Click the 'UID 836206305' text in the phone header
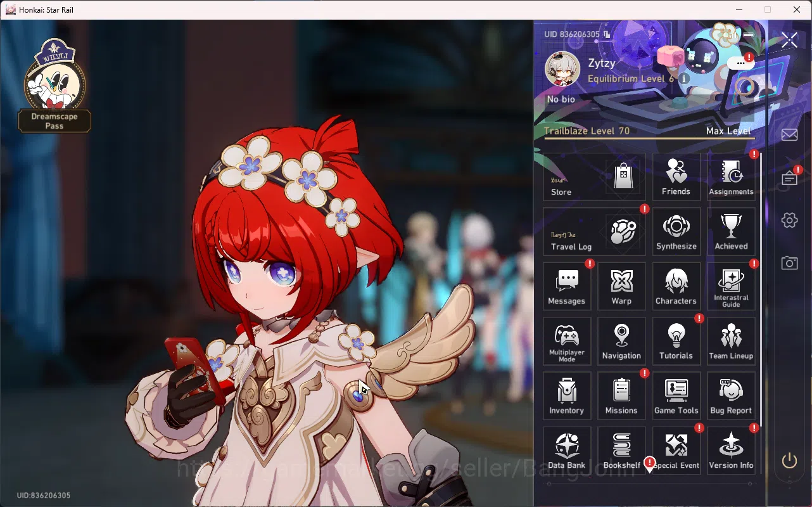Image resolution: width=812 pixels, height=507 pixels. click(x=572, y=34)
